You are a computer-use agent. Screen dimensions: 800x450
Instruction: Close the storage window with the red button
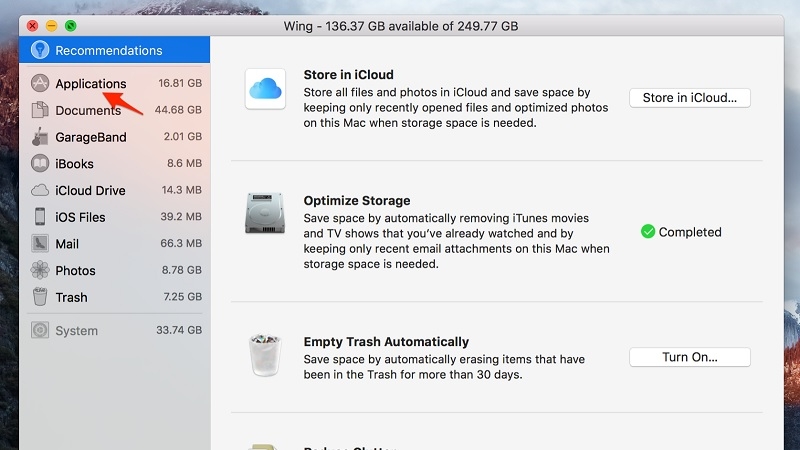(x=33, y=26)
